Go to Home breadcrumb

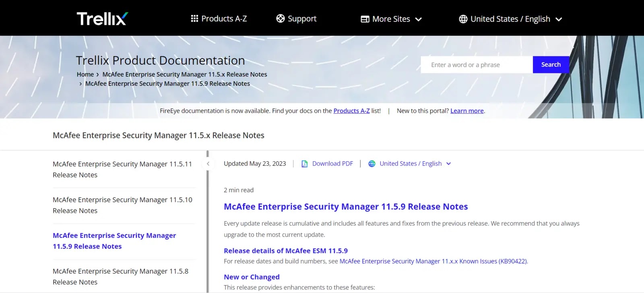(85, 74)
